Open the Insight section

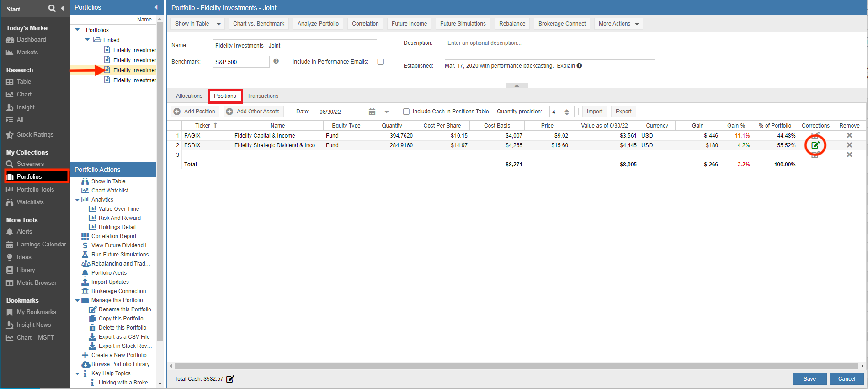(20, 107)
